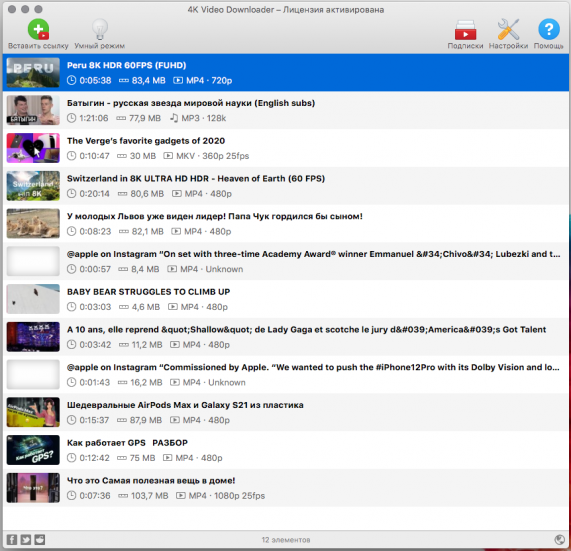Select the Что это Самая полезная thumbnail
The height and width of the screenshot is (551, 571).
pyautogui.click(x=33, y=488)
